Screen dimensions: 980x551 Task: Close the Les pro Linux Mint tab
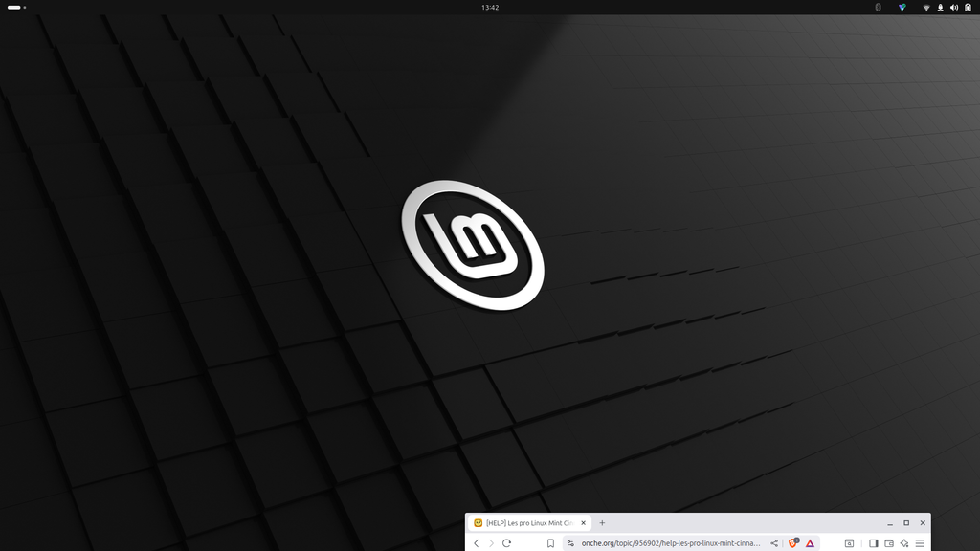(583, 523)
